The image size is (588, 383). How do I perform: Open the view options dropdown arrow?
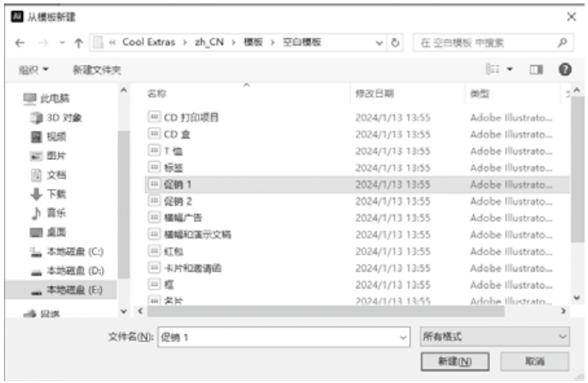coord(510,69)
